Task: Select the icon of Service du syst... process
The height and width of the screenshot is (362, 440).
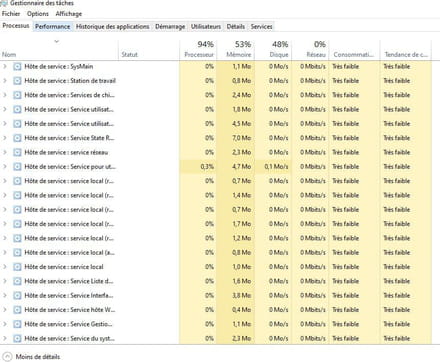Action: [17, 339]
